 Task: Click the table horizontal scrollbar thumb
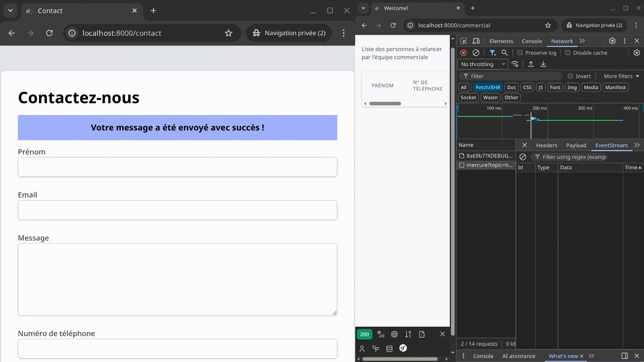385,104
